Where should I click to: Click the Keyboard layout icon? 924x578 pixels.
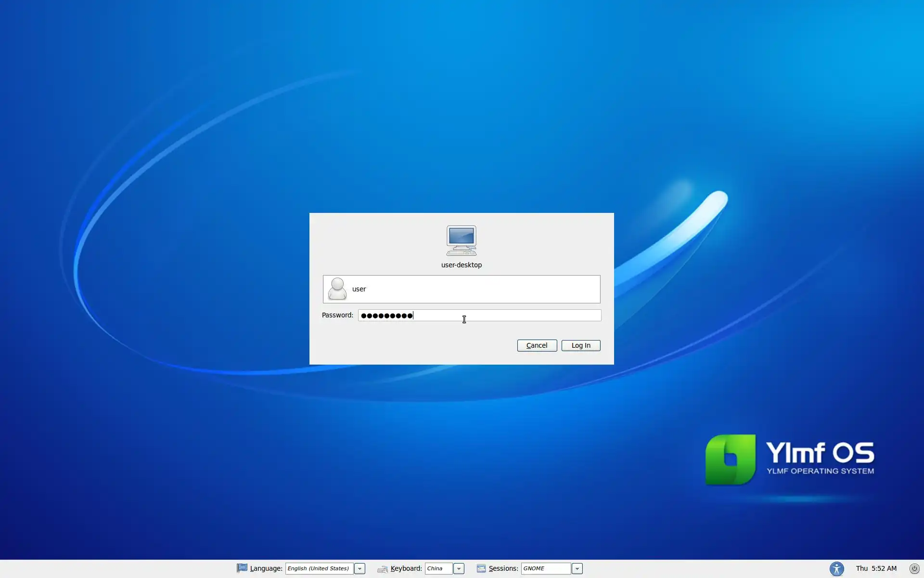[x=383, y=569]
